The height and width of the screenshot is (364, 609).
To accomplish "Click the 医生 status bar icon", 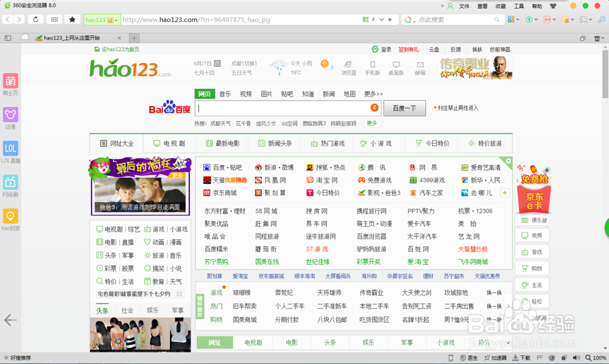I will coord(469,358).
